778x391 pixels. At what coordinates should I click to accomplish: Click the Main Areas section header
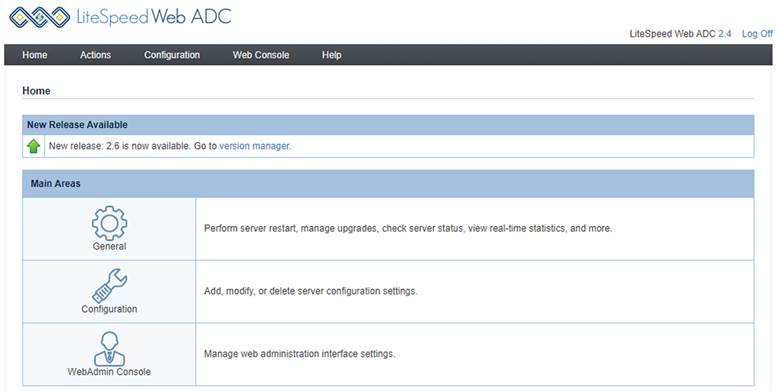click(388, 184)
